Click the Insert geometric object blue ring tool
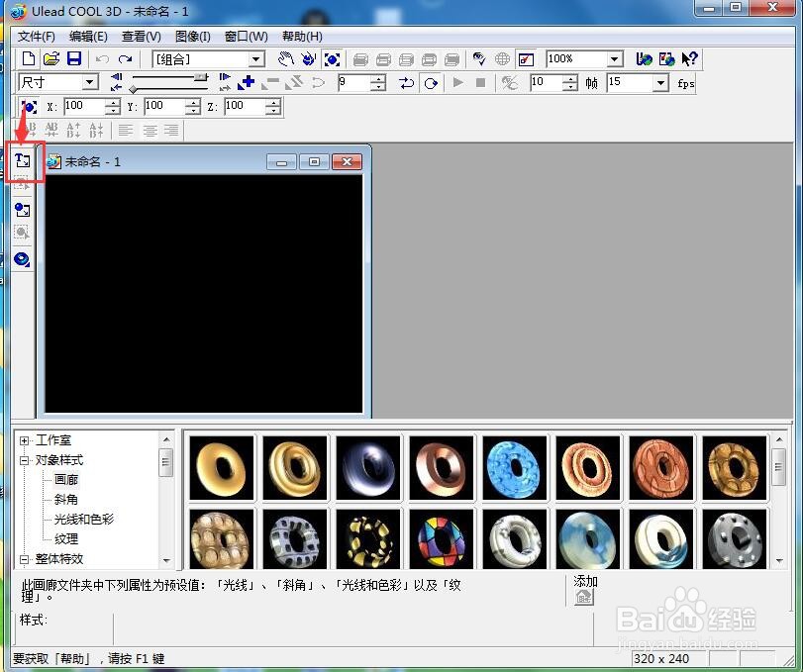 point(22,259)
